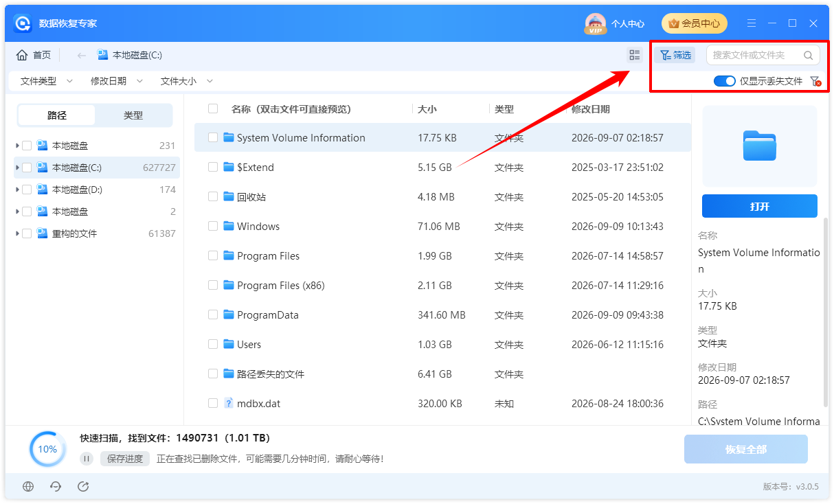Select the 71.06 MB size cell
The height and width of the screenshot is (504, 834).
439,226
